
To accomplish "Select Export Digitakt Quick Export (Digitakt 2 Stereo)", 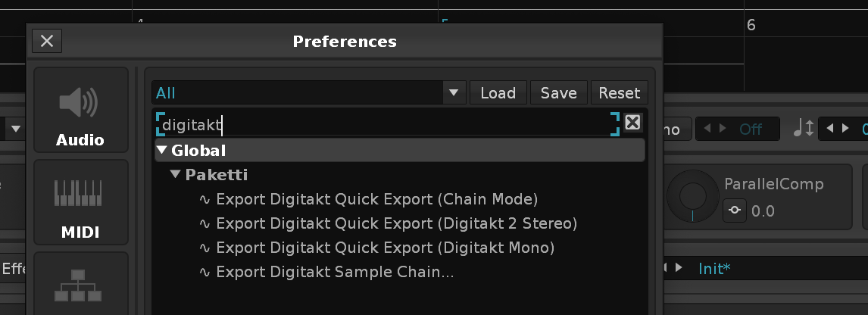I will [396, 224].
